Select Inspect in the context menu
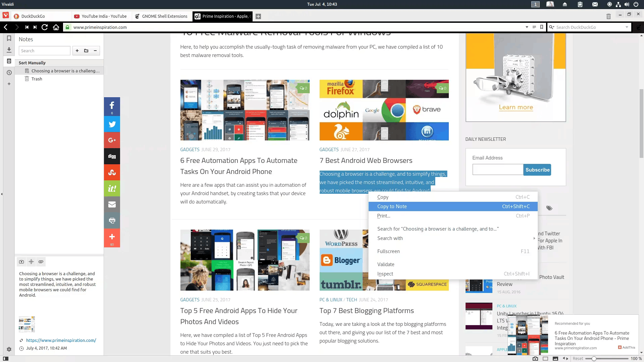The width and height of the screenshot is (644, 362). click(453, 274)
